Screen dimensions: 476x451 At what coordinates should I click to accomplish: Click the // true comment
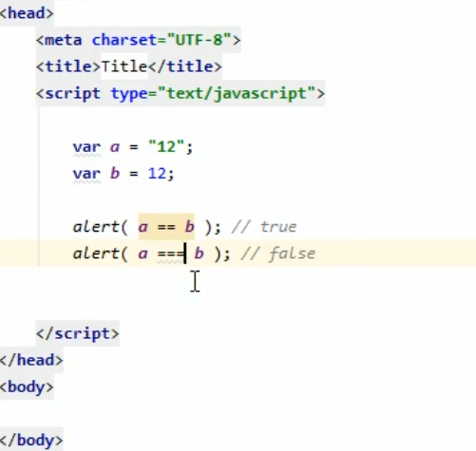[x=264, y=227]
